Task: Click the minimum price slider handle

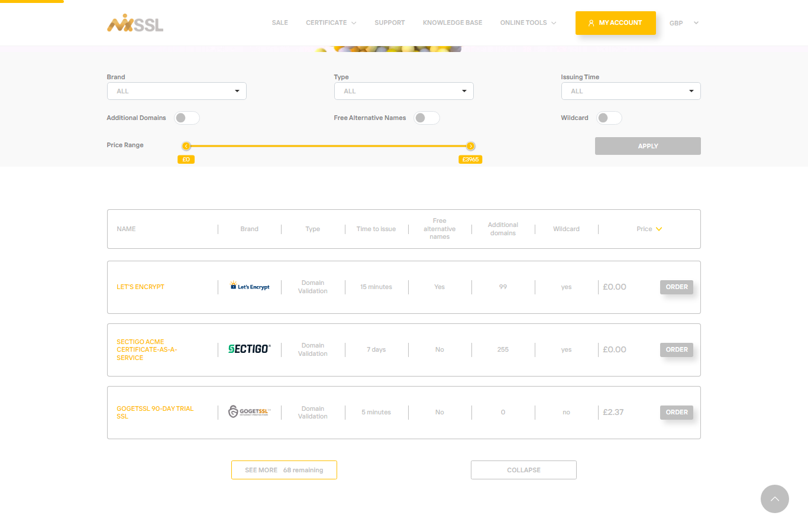Action: point(186,146)
